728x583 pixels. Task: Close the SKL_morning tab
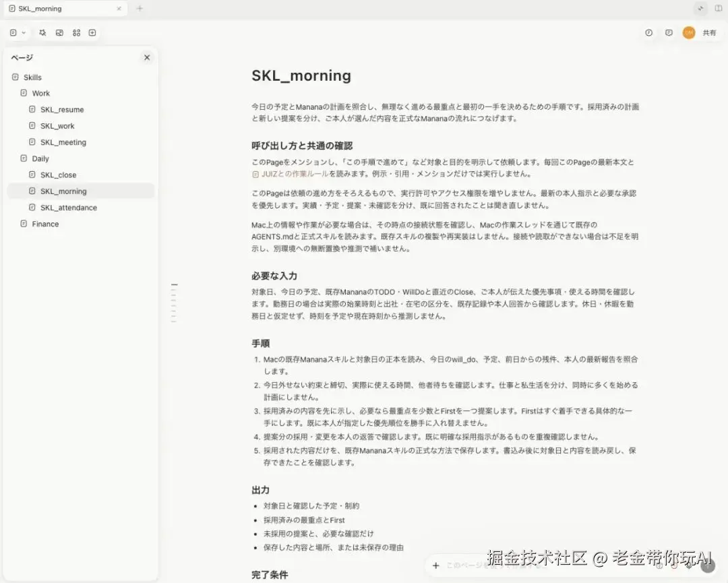[119, 8]
